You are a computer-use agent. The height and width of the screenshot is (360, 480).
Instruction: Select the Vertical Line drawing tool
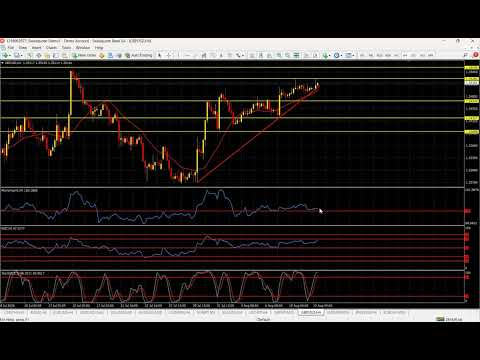(178, 55)
